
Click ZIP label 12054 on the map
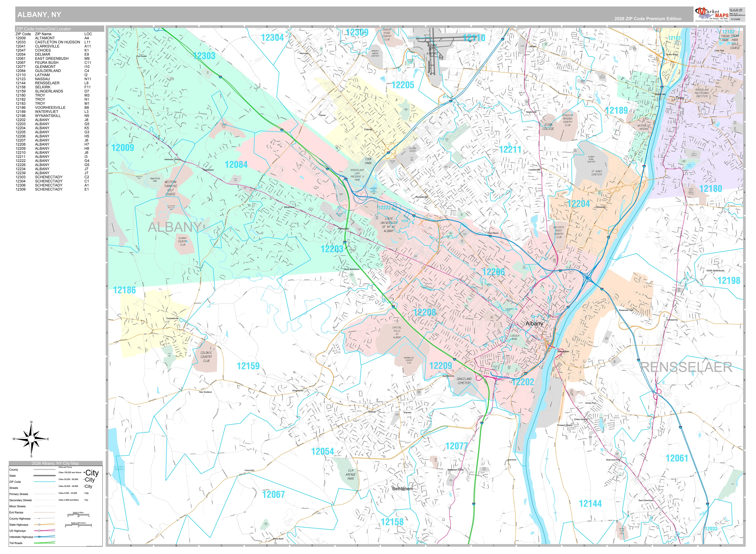323,452
